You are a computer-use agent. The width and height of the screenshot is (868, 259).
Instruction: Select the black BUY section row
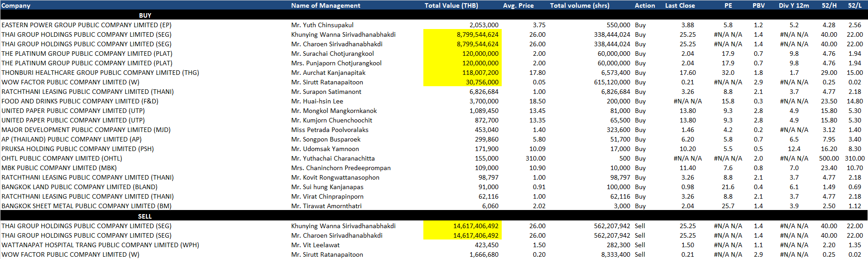tap(145, 15)
